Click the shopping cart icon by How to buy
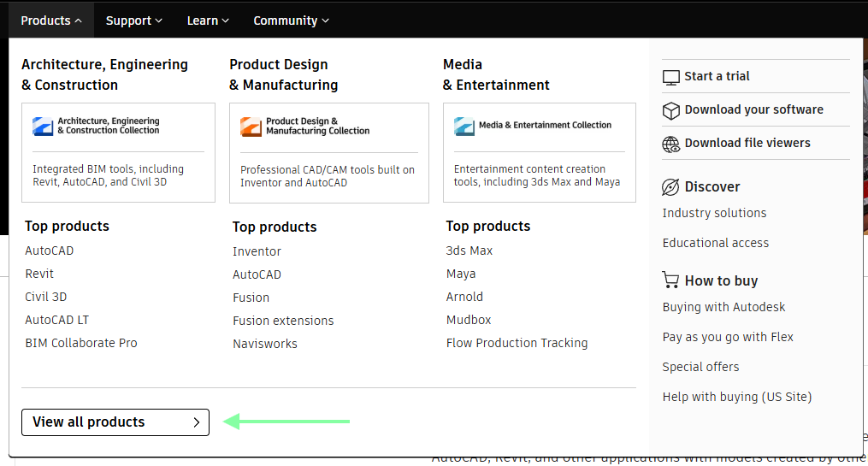Image resolution: width=868 pixels, height=466 pixels. [x=671, y=280]
